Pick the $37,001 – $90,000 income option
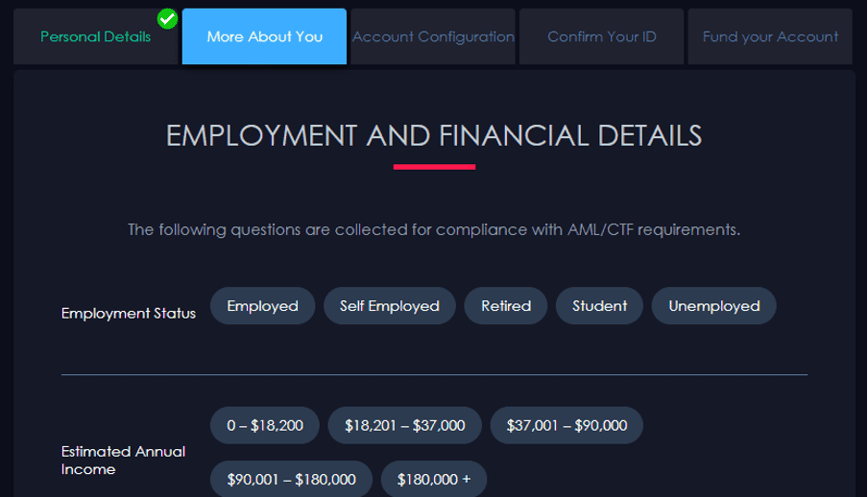 click(567, 426)
